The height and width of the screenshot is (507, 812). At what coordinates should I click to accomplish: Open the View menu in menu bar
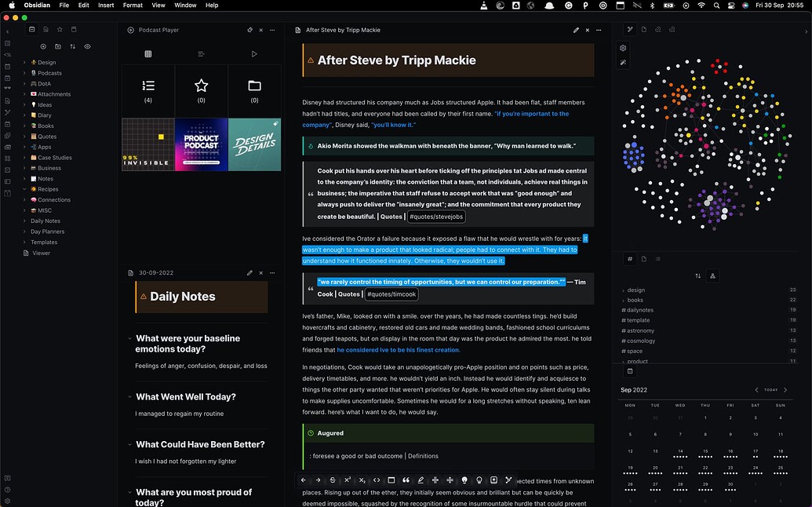click(158, 5)
